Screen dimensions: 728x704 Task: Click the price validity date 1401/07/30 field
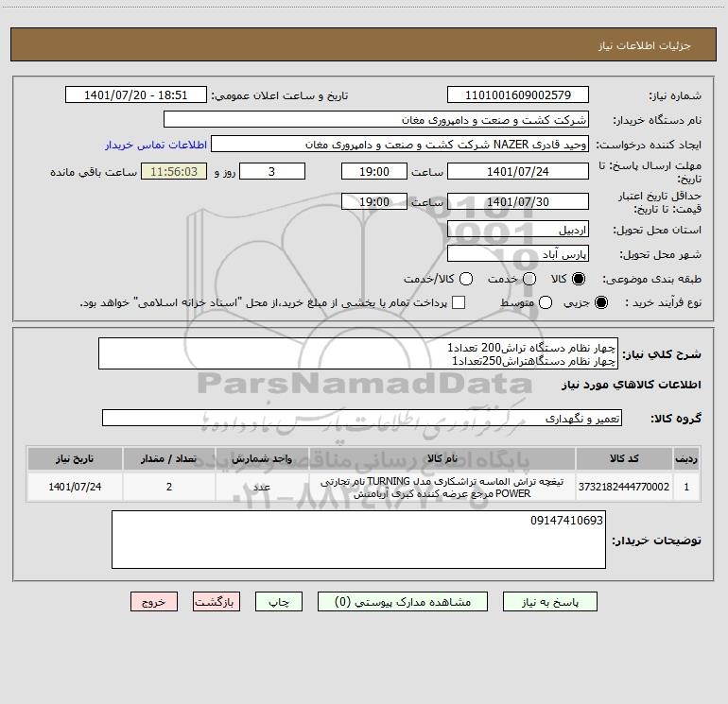point(518,201)
